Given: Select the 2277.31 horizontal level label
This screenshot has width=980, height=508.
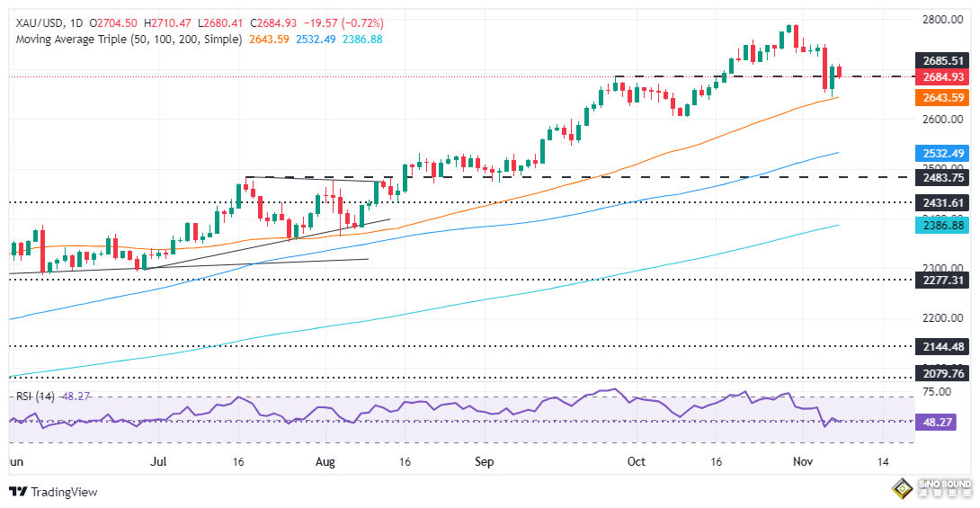Looking at the screenshot, I should click(941, 280).
